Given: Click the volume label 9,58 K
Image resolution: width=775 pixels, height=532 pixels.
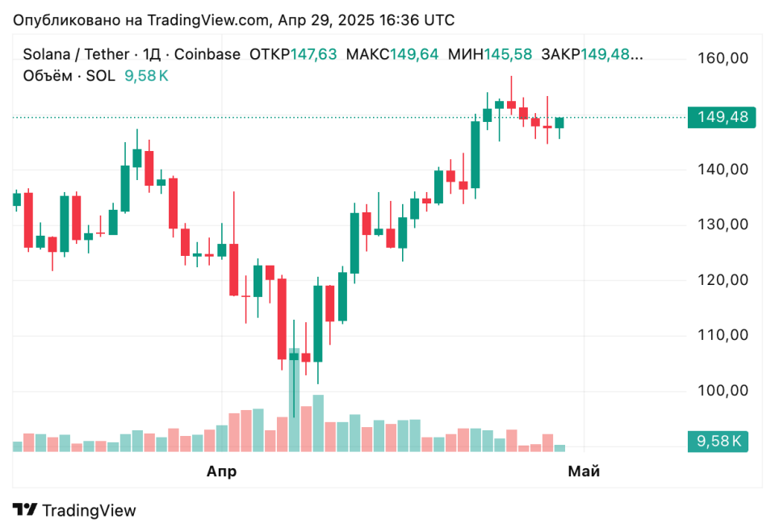Looking at the screenshot, I should pyautogui.click(x=718, y=441).
